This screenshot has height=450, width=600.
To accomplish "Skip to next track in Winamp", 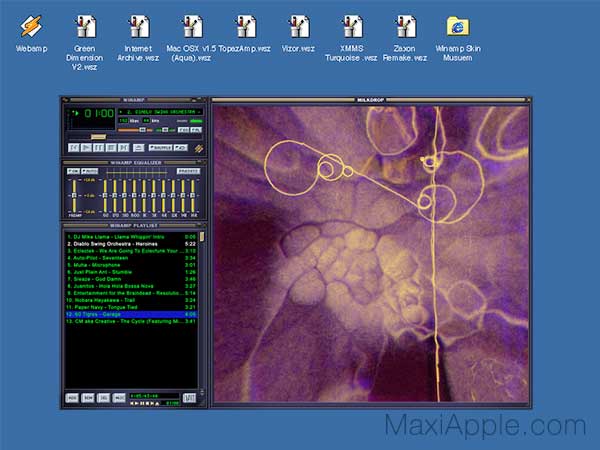I will coord(123,147).
